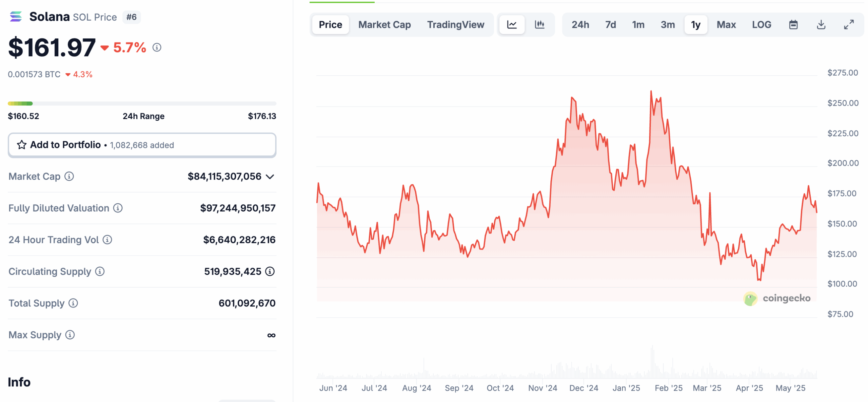Screen dimensions: 868x402
Task: Click the $100.00 y-axis label
Action: [x=842, y=284]
